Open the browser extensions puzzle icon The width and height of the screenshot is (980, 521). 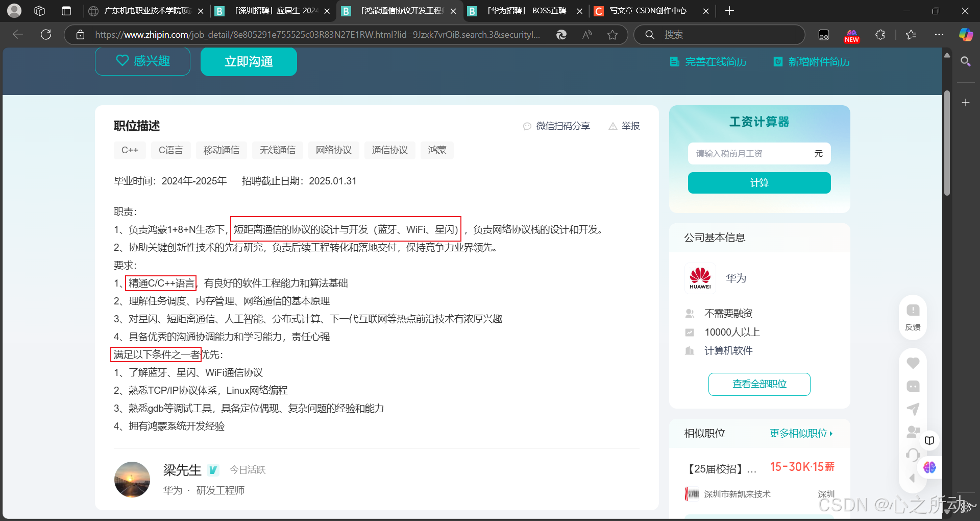(880, 35)
